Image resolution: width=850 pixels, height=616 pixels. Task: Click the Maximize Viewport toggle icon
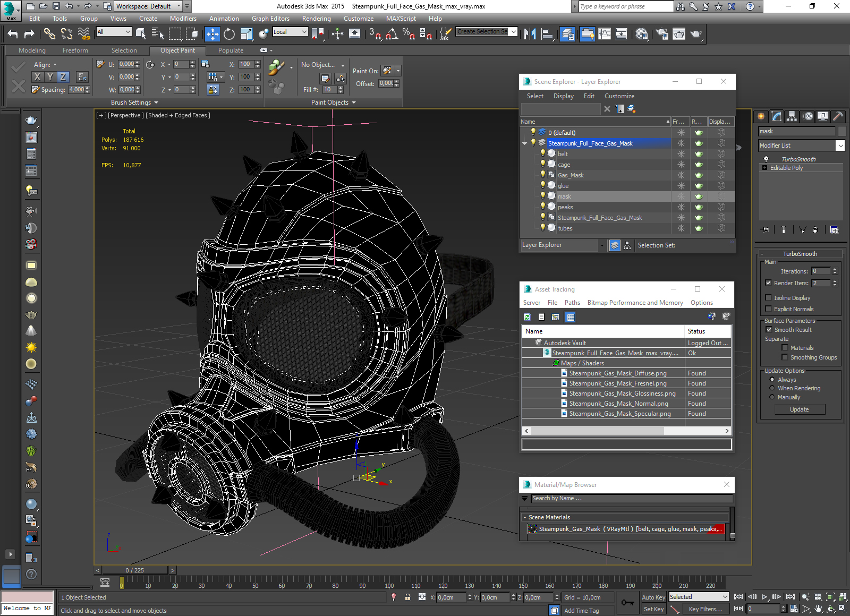[843, 609]
